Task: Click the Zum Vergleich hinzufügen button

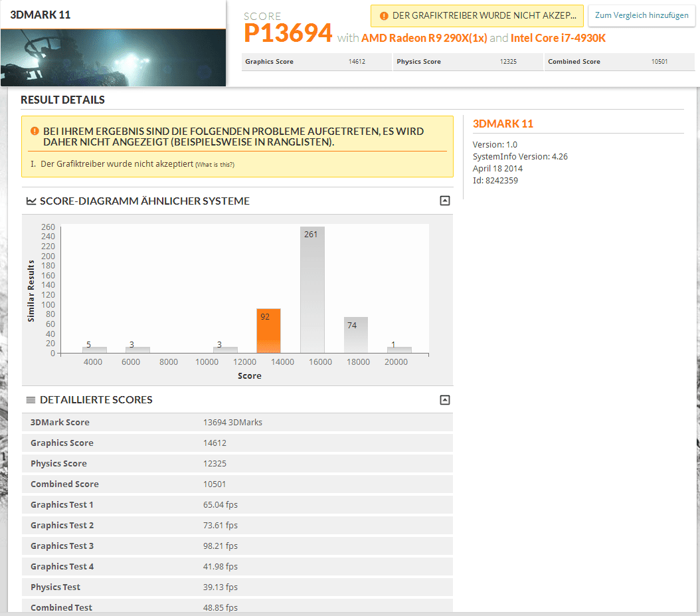Action: click(642, 16)
